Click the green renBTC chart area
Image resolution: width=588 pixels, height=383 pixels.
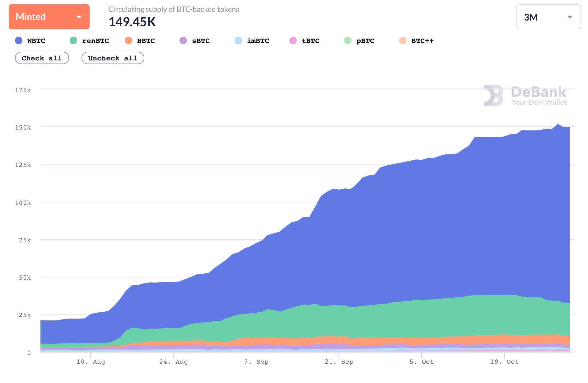point(404,319)
